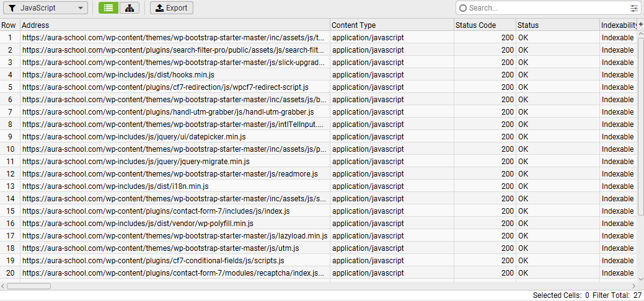This screenshot has width=644, height=301.
Task: Sort by the Indexability column header
Action: [x=619, y=25]
